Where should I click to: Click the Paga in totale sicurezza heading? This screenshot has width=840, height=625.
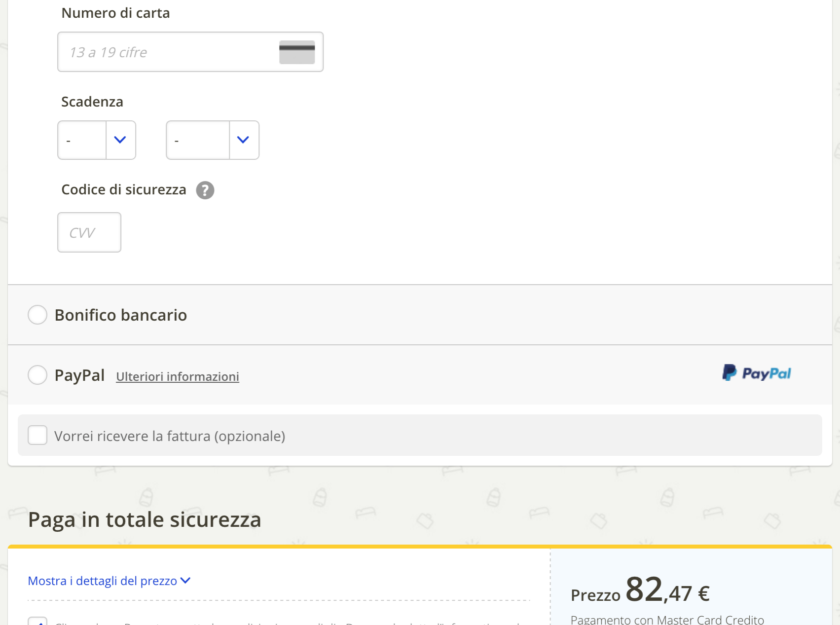145,519
